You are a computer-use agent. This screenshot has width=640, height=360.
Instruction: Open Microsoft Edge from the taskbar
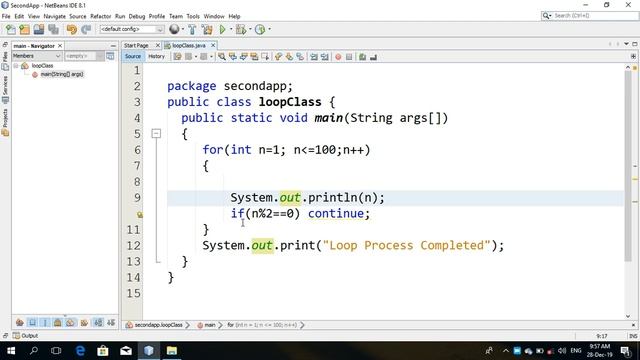pyautogui.click(x=80, y=351)
